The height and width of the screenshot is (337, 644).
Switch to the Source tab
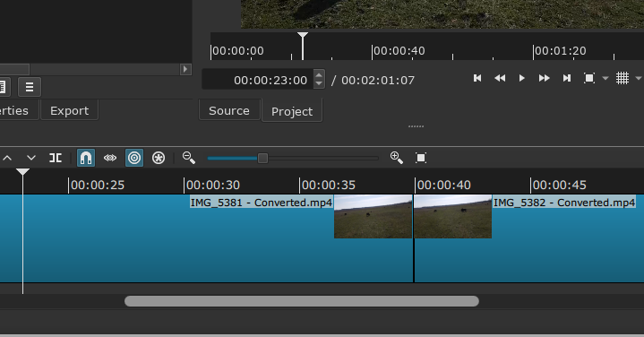coord(229,110)
